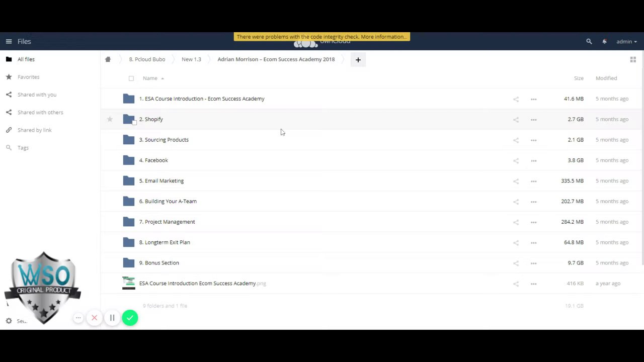Screen dimensions: 644x362
Task: Open more actions for 3. Sourcing Products
Action: [x=534, y=140]
